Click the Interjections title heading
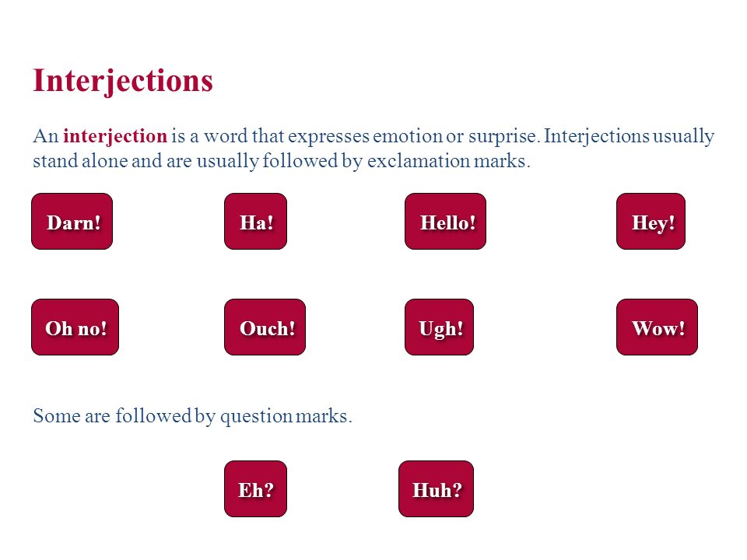Image resolution: width=747 pixels, height=560 pixels. tap(123, 81)
